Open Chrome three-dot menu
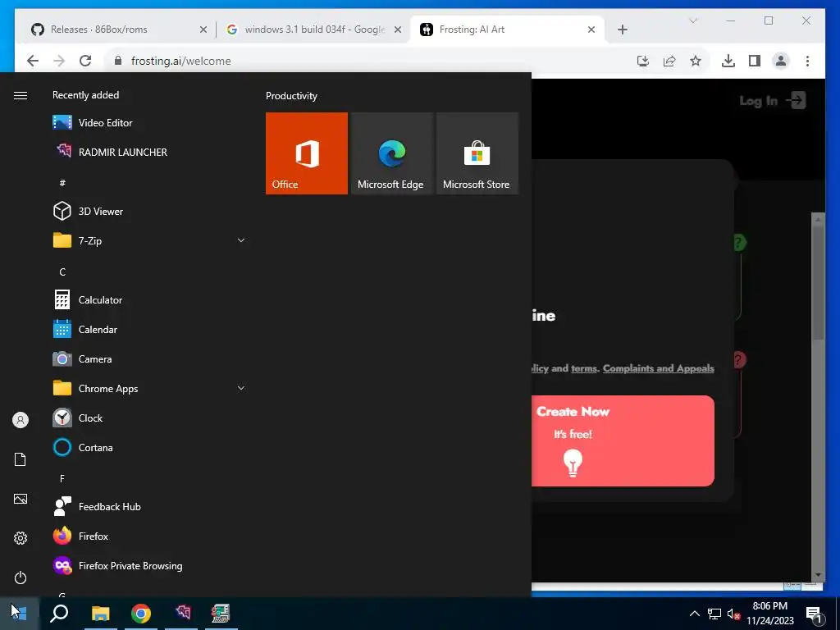This screenshot has height=630, width=840. tap(807, 61)
